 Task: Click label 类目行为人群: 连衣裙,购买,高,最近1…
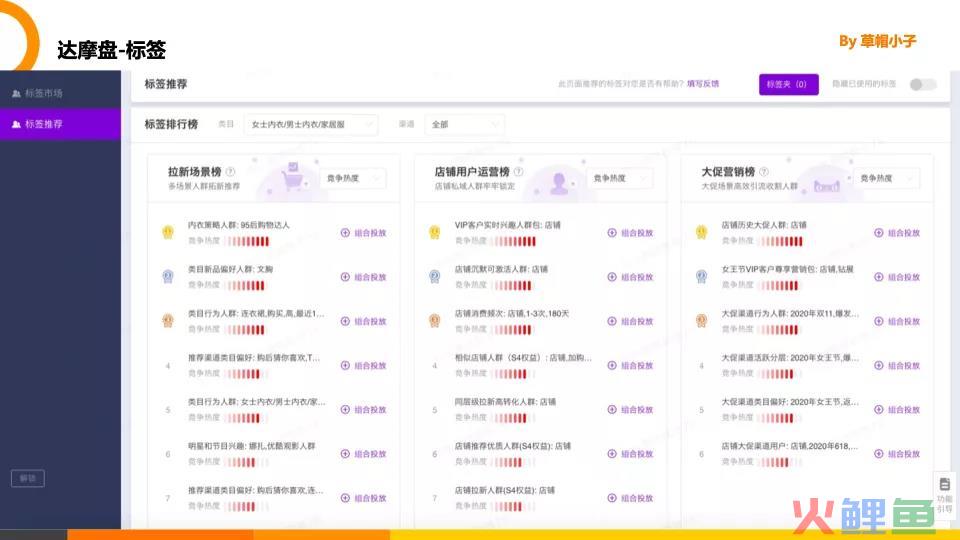256,313
